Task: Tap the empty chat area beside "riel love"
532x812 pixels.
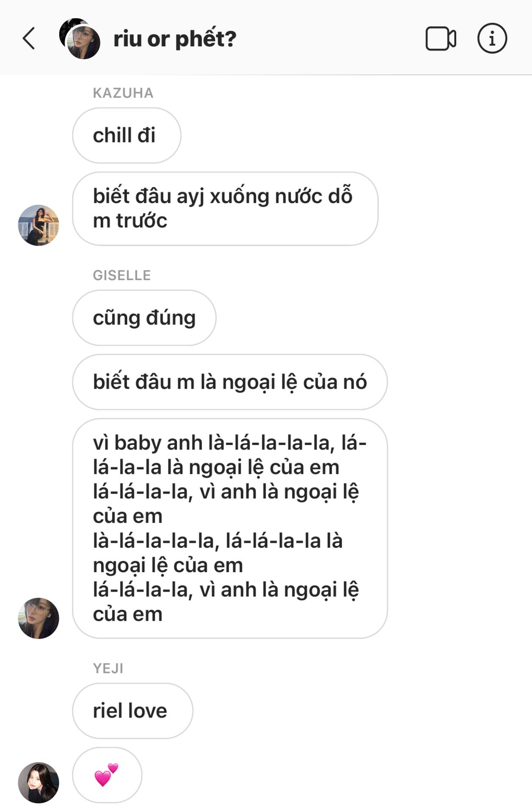Action: (359, 710)
